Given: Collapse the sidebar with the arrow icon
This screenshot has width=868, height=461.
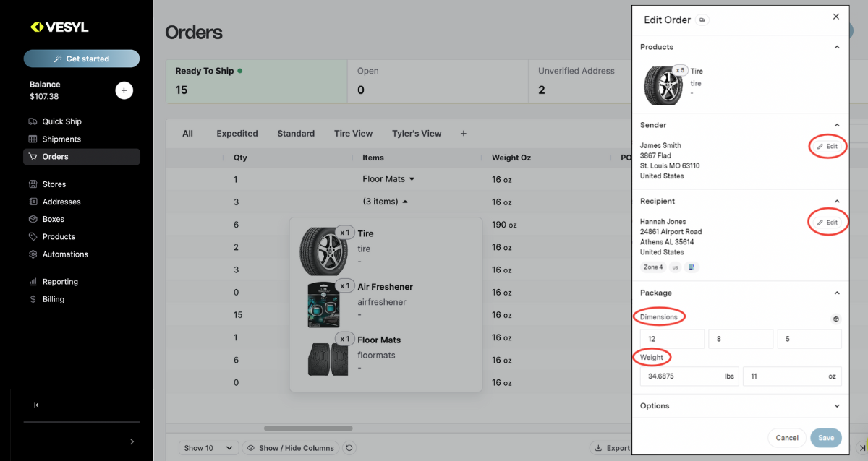Looking at the screenshot, I should [x=36, y=405].
